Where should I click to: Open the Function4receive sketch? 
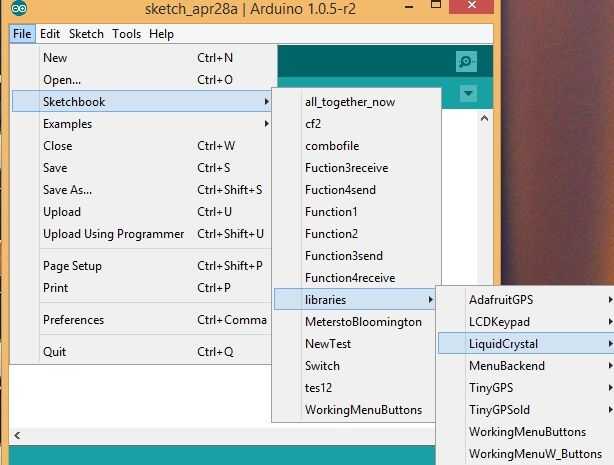point(356,277)
